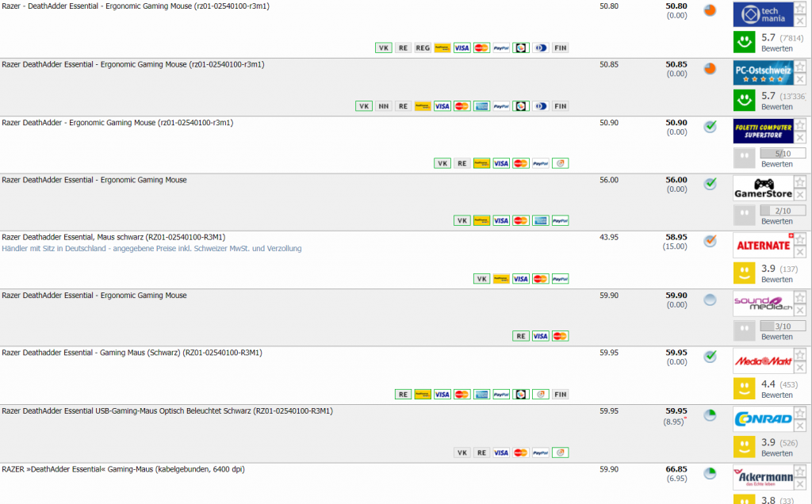Viewport: 812px width, 504px height.
Task: Open the MediaMarkt shop logo
Action: [763, 361]
